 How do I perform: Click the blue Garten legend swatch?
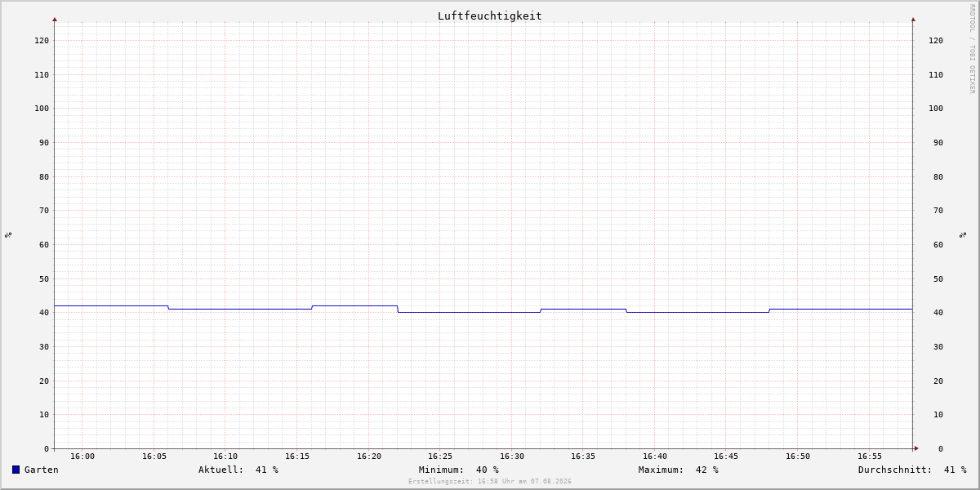coord(16,470)
